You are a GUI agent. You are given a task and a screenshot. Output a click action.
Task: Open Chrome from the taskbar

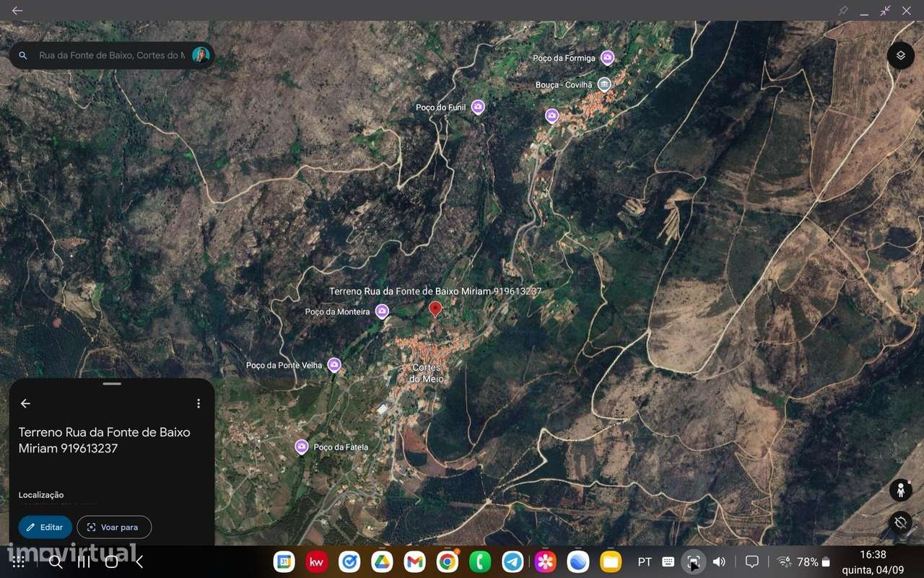pos(448,561)
